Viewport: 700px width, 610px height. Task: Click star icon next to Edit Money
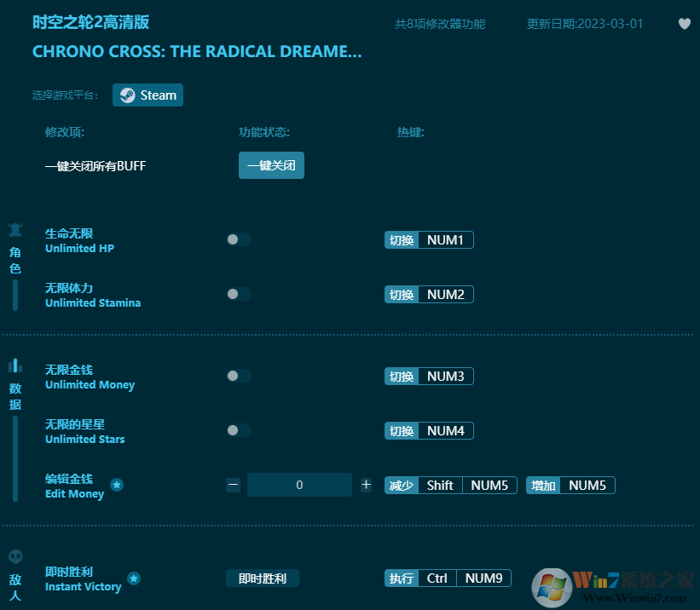[x=117, y=485]
